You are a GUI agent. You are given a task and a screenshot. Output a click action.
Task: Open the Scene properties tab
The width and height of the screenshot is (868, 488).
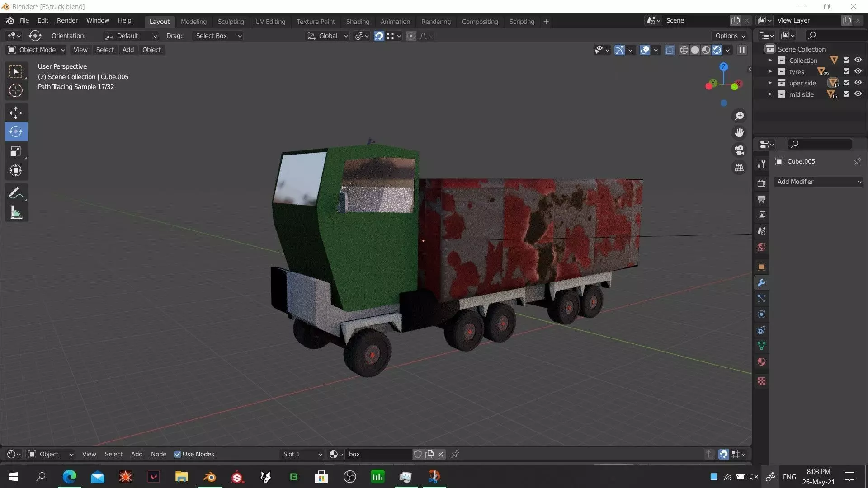(x=761, y=231)
